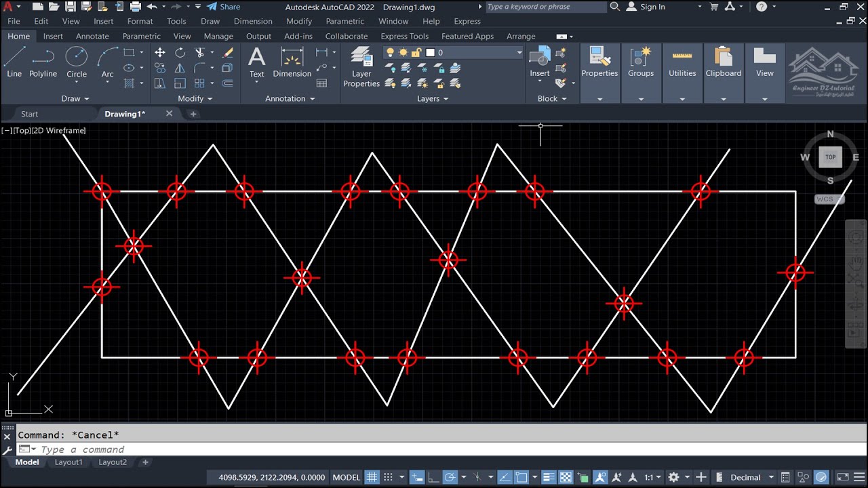The width and height of the screenshot is (868, 488).
Task: Toggle transparency display in status bar
Action: [566, 477]
